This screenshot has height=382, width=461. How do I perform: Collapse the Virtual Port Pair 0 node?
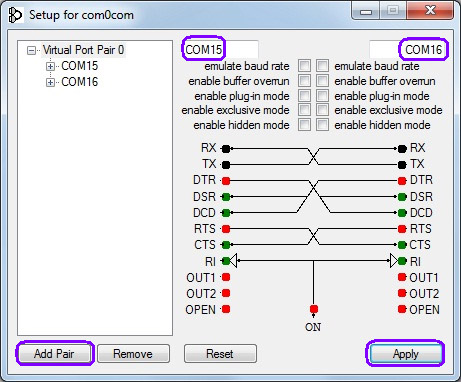(31, 51)
